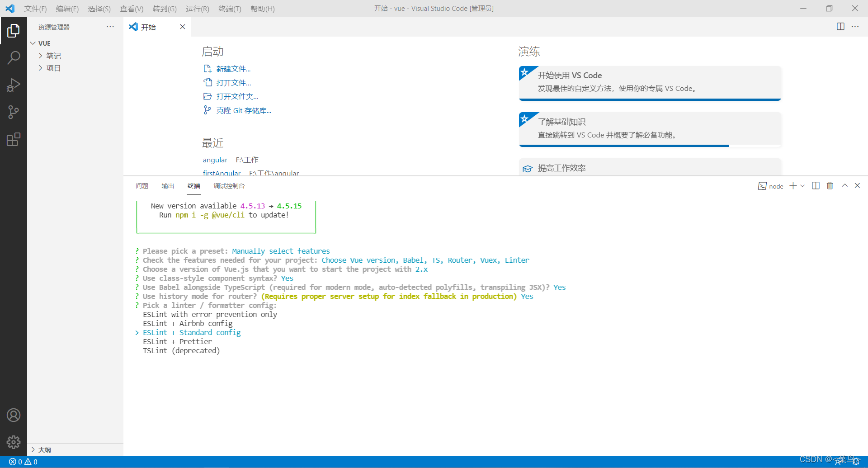Close the bottom panel
868x468 pixels.
[x=857, y=185]
